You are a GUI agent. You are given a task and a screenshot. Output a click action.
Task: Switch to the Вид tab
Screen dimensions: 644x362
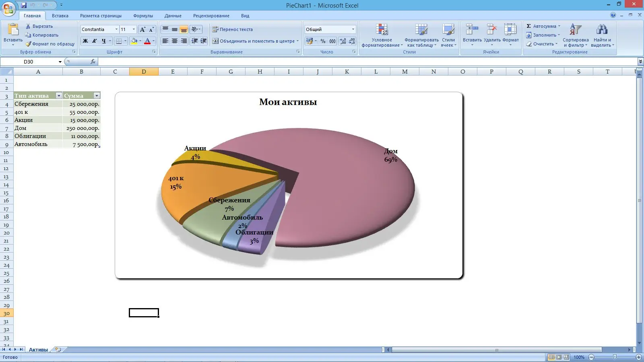pos(245,16)
